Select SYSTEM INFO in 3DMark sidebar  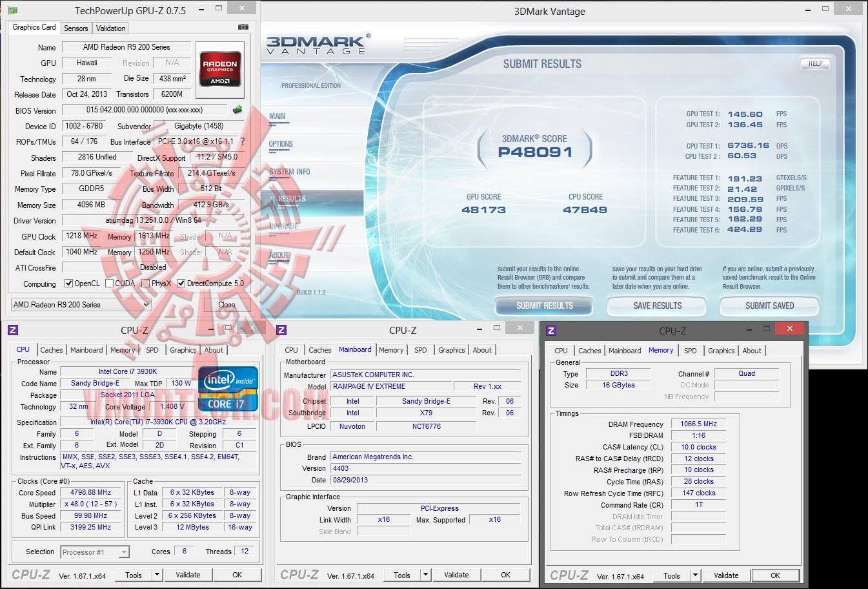click(x=290, y=172)
